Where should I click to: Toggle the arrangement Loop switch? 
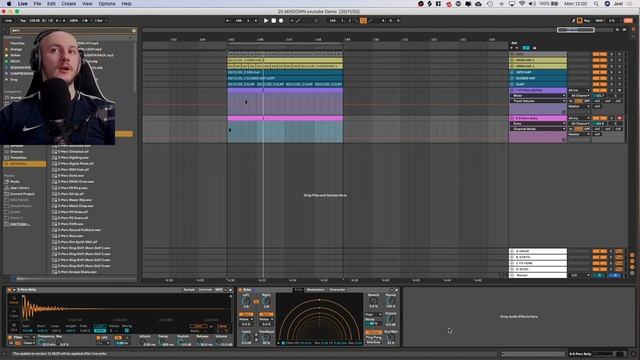(x=363, y=20)
